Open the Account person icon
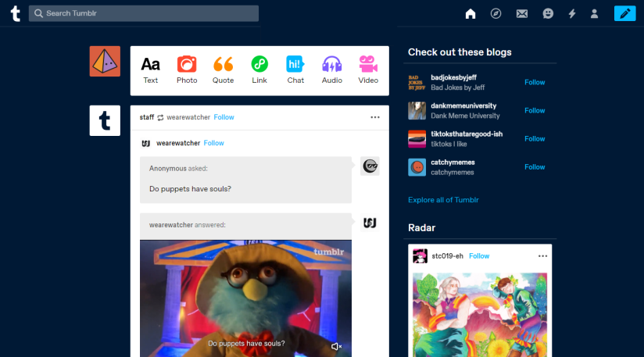 [594, 13]
